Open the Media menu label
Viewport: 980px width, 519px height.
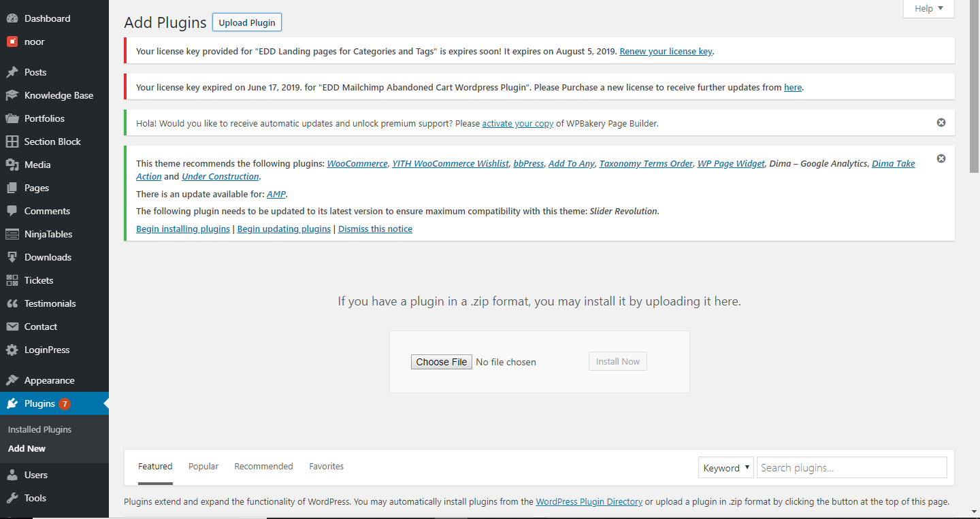pos(37,165)
